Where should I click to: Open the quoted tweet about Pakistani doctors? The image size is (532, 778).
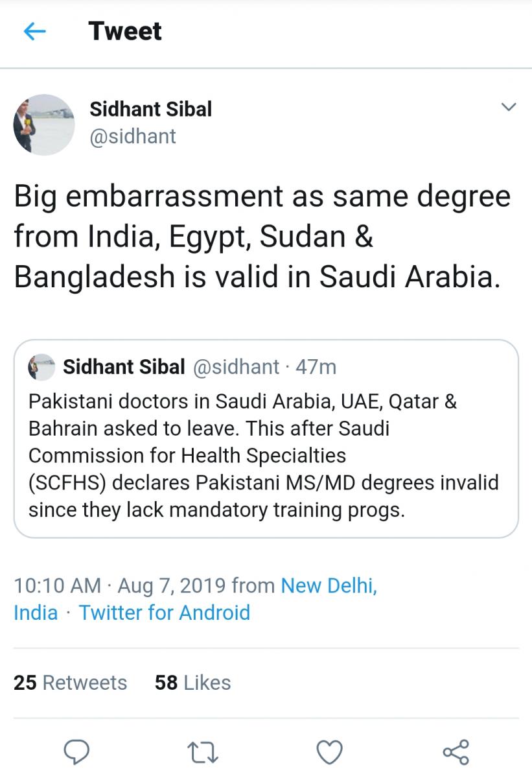266,439
